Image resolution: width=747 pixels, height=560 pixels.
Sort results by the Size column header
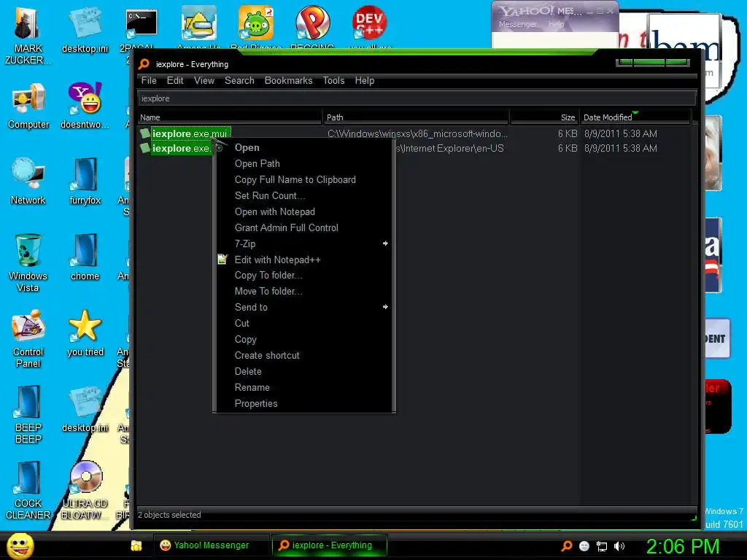544,117
